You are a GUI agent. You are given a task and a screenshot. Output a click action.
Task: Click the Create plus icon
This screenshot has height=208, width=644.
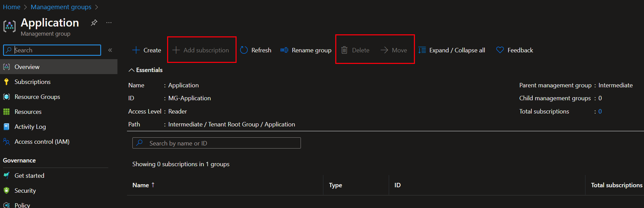click(x=136, y=50)
